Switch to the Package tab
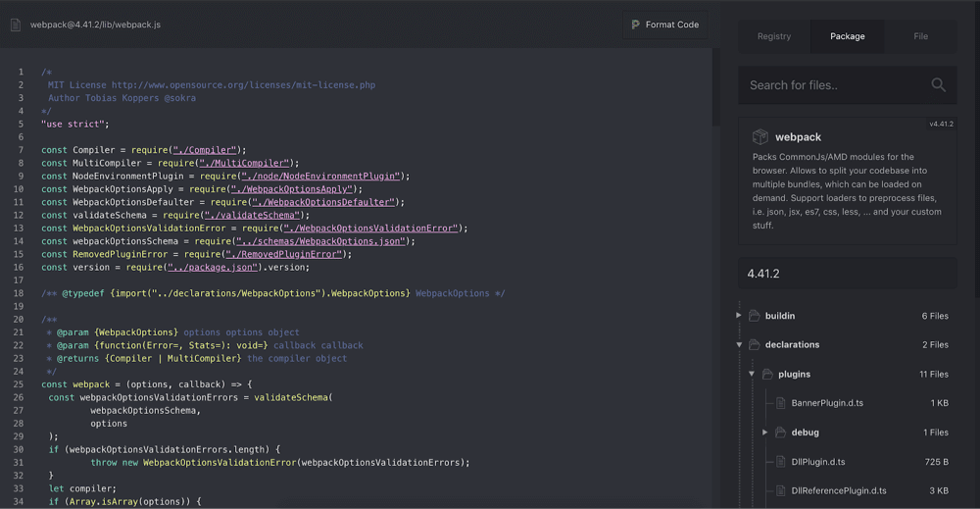The height and width of the screenshot is (509, 980). pos(847,36)
